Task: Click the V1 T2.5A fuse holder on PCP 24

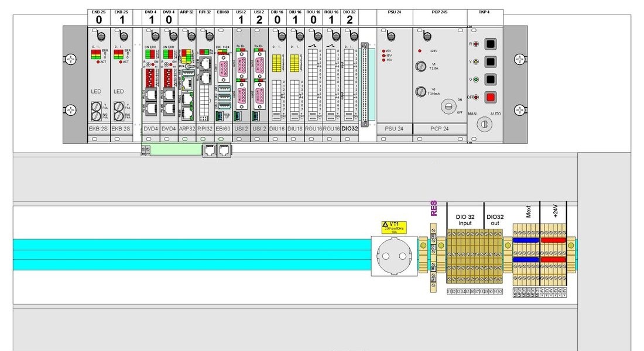Action: coord(420,66)
